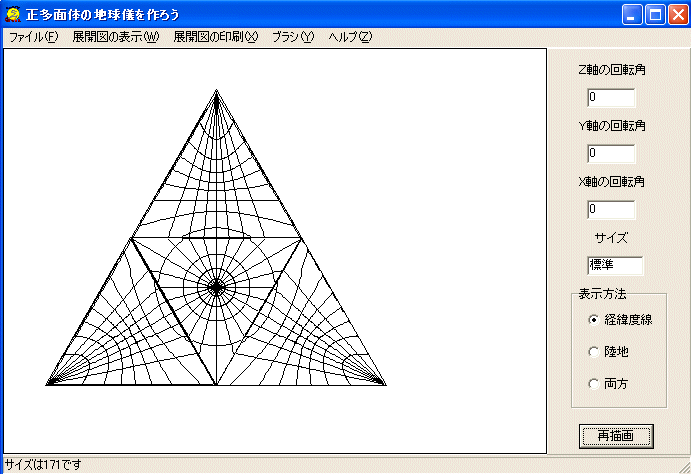Click the Y軸の回転角 label
Image resolution: width=691 pixels, height=474 pixels.
tap(612, 126)
